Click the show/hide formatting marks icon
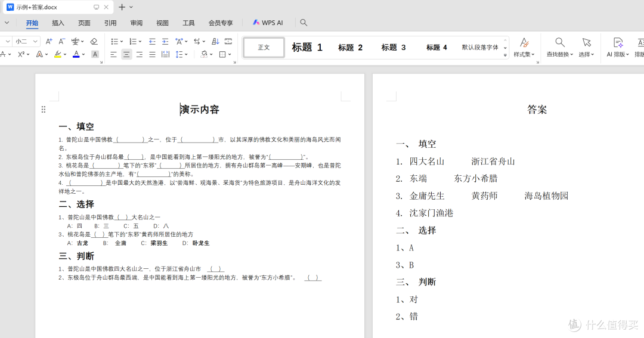 228,42
